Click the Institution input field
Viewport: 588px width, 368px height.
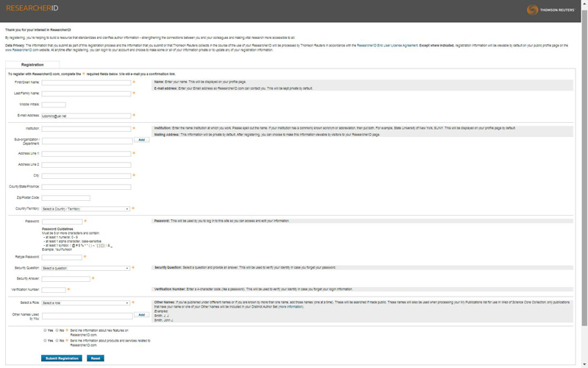pos(86,129)
